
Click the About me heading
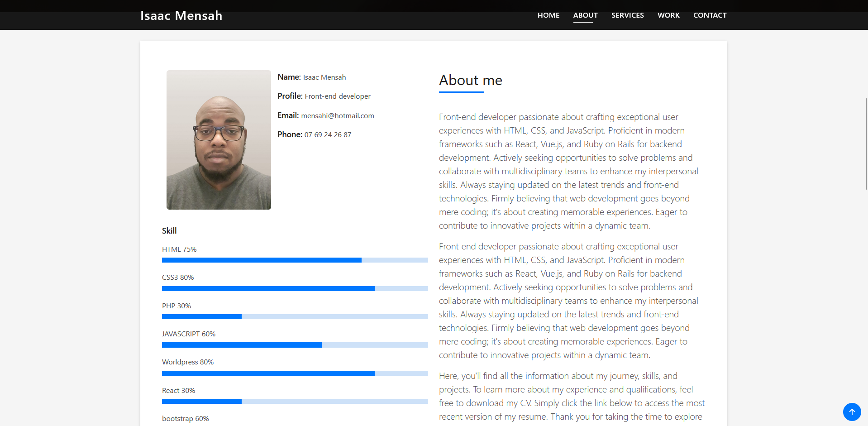pos(471,81)
